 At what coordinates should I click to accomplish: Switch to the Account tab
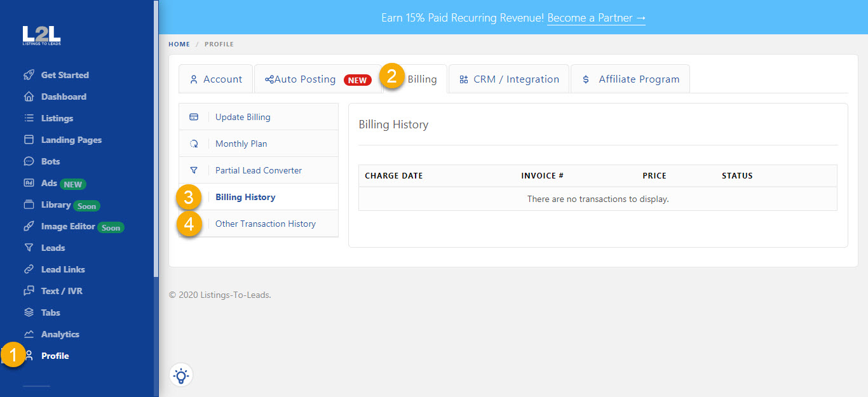(216, 78)
